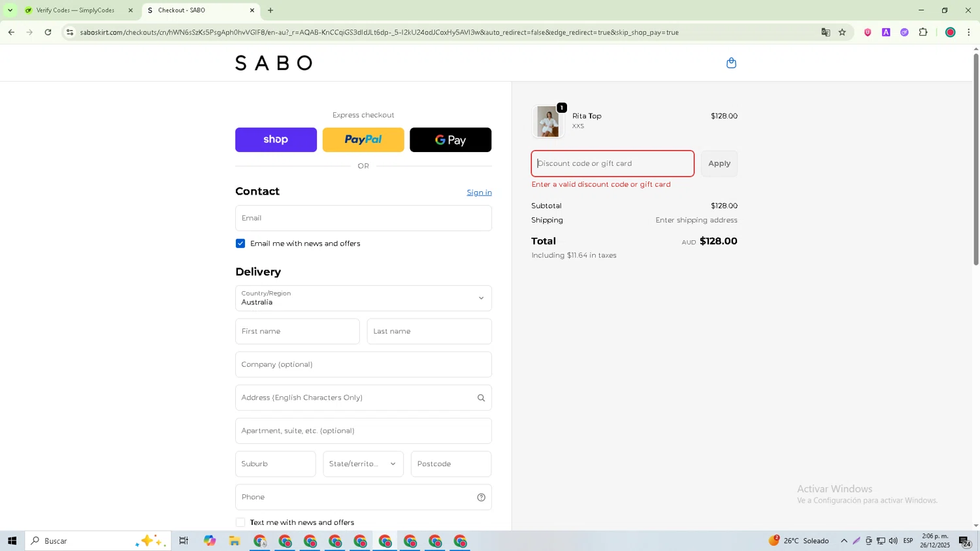Switch to the Verify Codes — SimplyCodes tab
Viewport: 980px width, 551px height.
click(x=76, y=10)
